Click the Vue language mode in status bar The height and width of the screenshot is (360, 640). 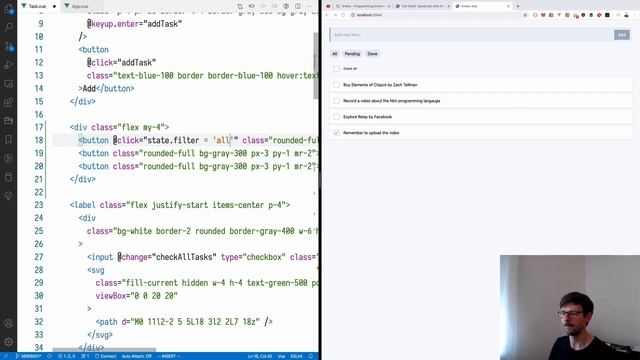pyautogui.click(x=282, y=356)
